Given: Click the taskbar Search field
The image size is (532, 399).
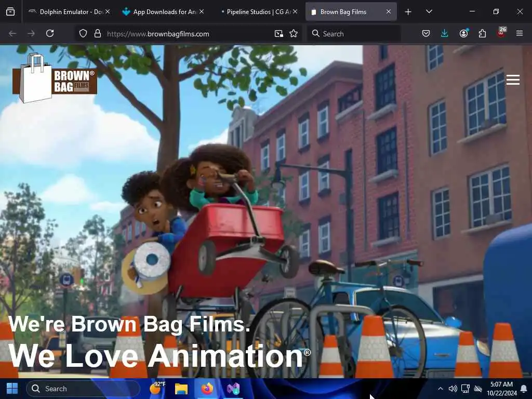Looking at the screenshot, I should pos(83,389).
